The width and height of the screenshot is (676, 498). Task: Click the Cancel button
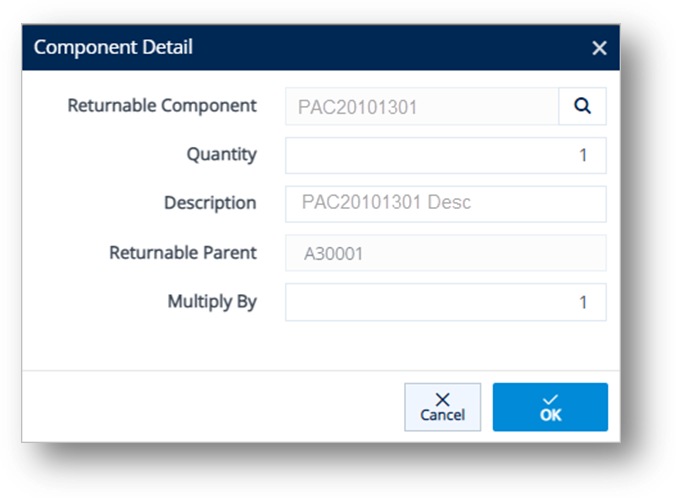442,407
